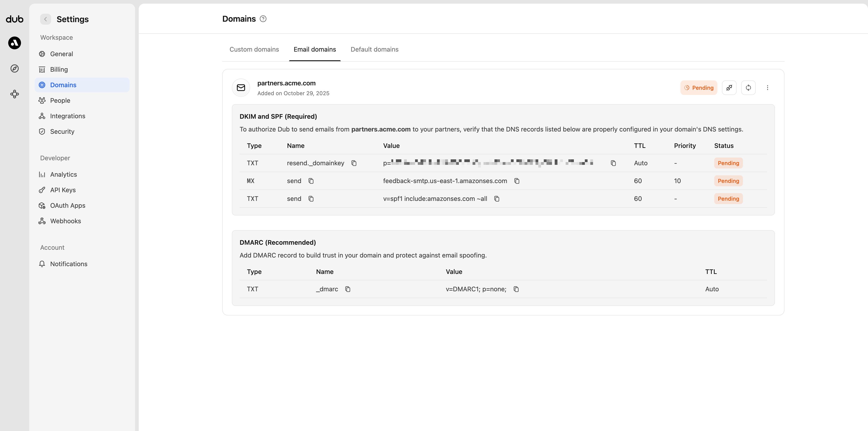Click the Dub logo in the top-left corner
The height and width of the screenshot is (431, 868).
(x=14, y=19)
